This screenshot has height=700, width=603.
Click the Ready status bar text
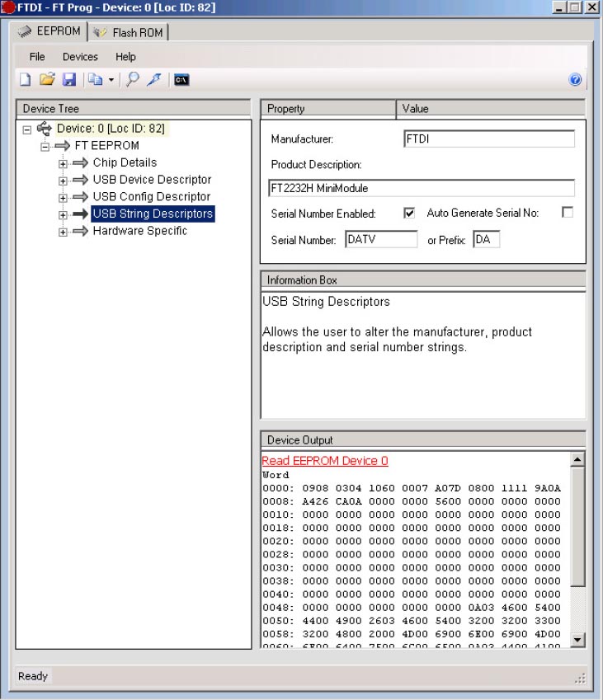tap(33, 676)
